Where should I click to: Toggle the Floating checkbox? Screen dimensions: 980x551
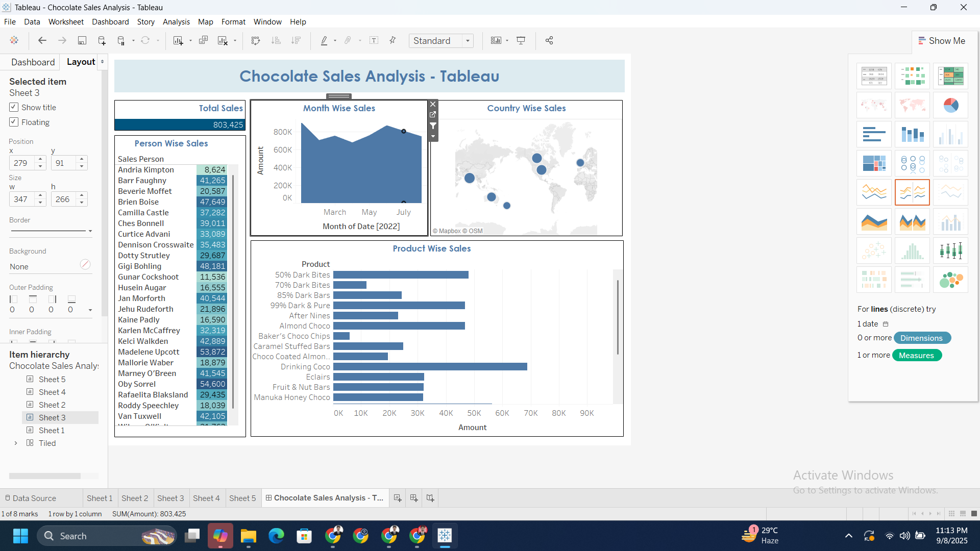[14, 122]
